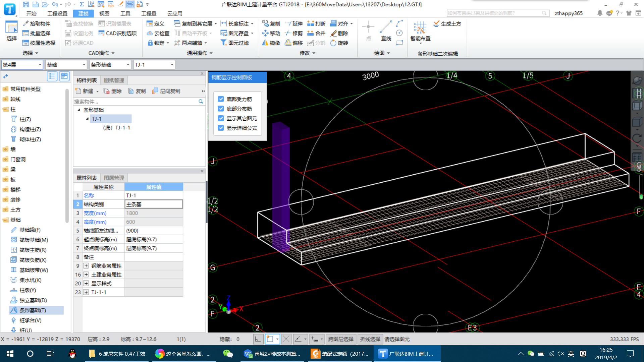This screenshot has height=362, width=644.
Task: Select the 合并 merge tool
Action: [316, 33]
